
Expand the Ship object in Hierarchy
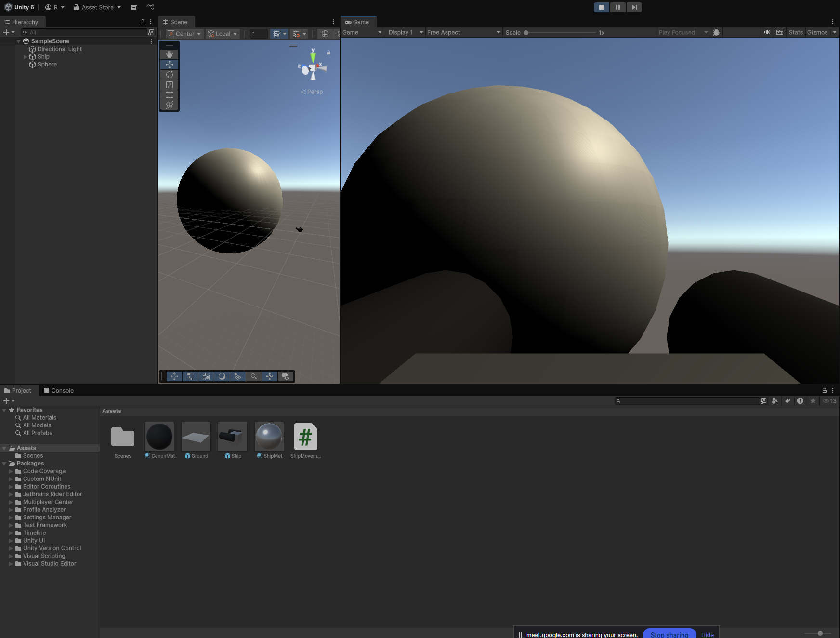tap(26, 57)
